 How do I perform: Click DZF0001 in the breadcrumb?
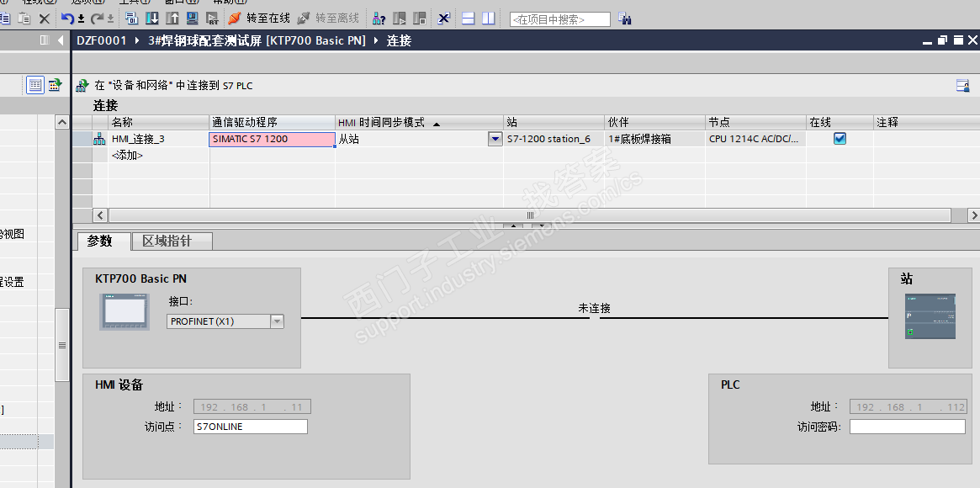[x=101, y=40]
